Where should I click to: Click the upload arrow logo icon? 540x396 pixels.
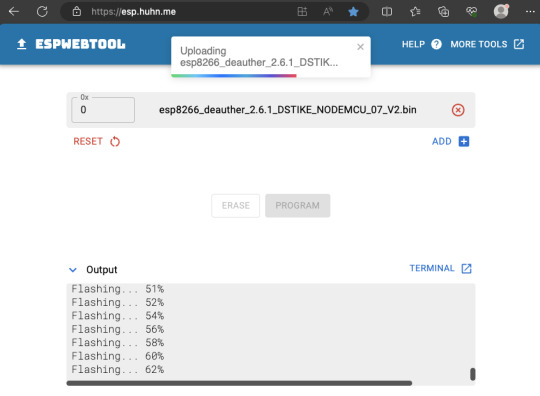pos(22,44)
